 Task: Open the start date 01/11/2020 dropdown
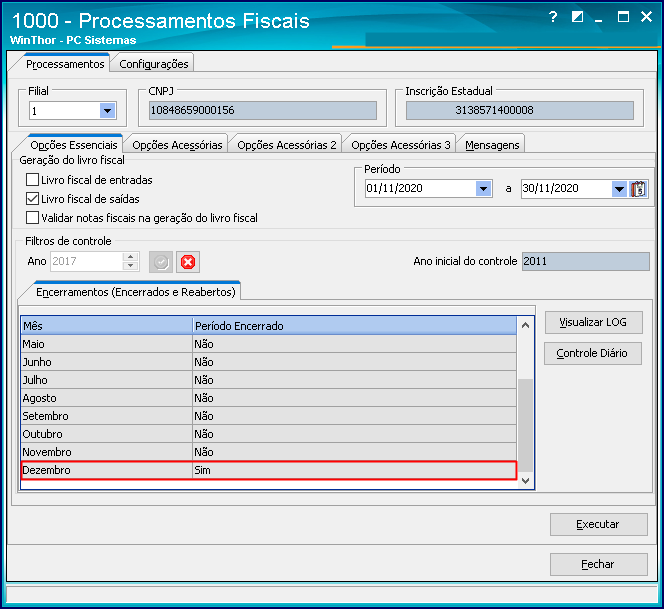[484, 189]
